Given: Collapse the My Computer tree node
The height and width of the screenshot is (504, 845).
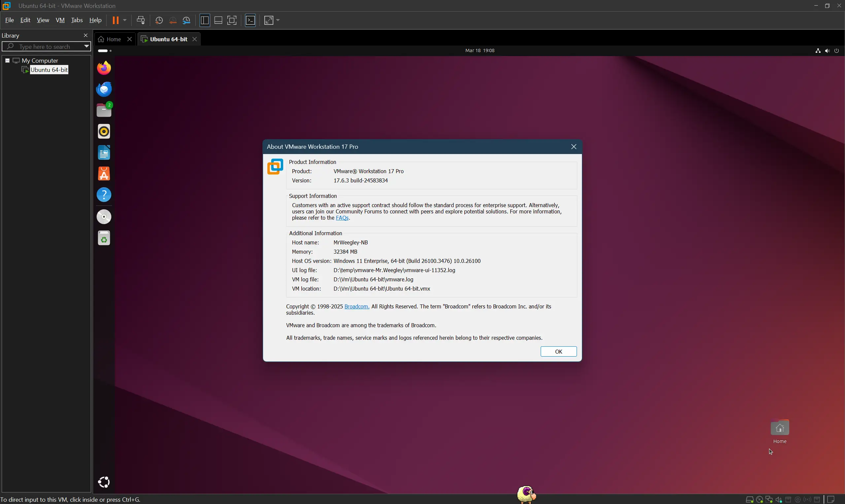Looking at the screenshot, I should pos(8,60).
